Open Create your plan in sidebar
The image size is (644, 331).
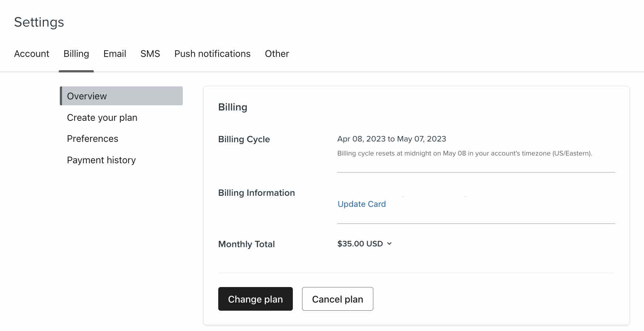tap(102, 117)
